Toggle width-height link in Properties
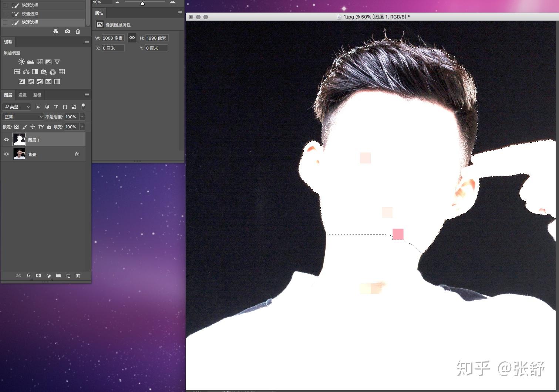559x392 pixels. [132, 38]
